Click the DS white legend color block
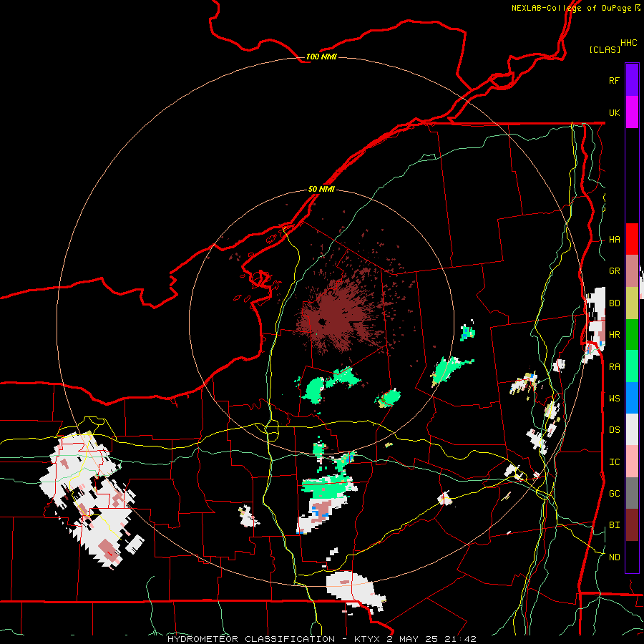Viewport: 644px width, 644px height. pyautogui.click(x=632, y=429)
